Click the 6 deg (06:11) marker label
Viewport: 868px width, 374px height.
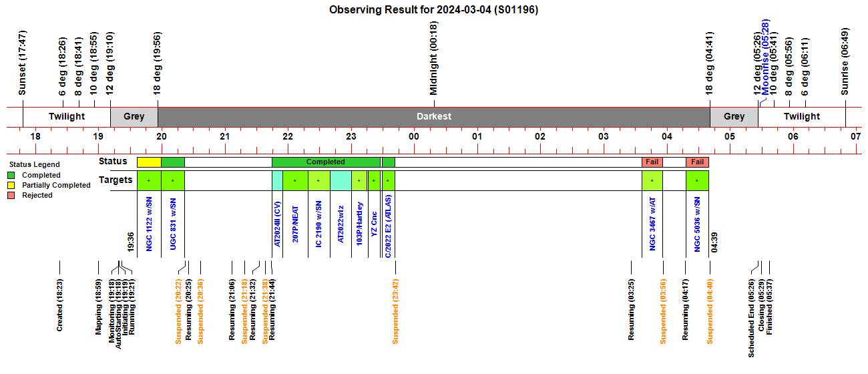(x=805, y=66)
